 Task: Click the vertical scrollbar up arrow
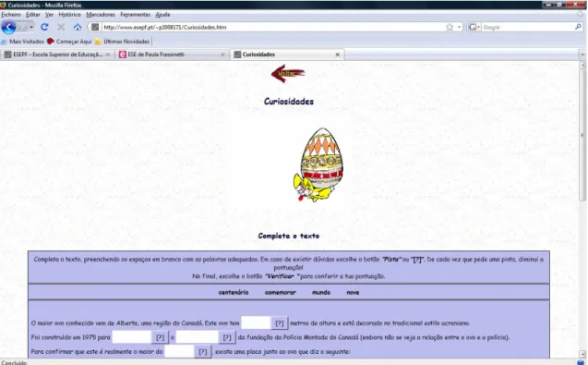point(582,65)
